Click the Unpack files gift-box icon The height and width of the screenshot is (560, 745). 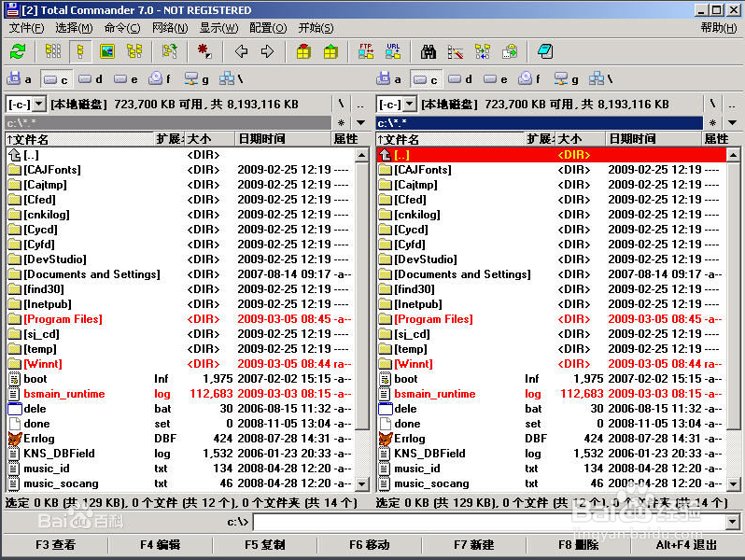coord(330,51)
